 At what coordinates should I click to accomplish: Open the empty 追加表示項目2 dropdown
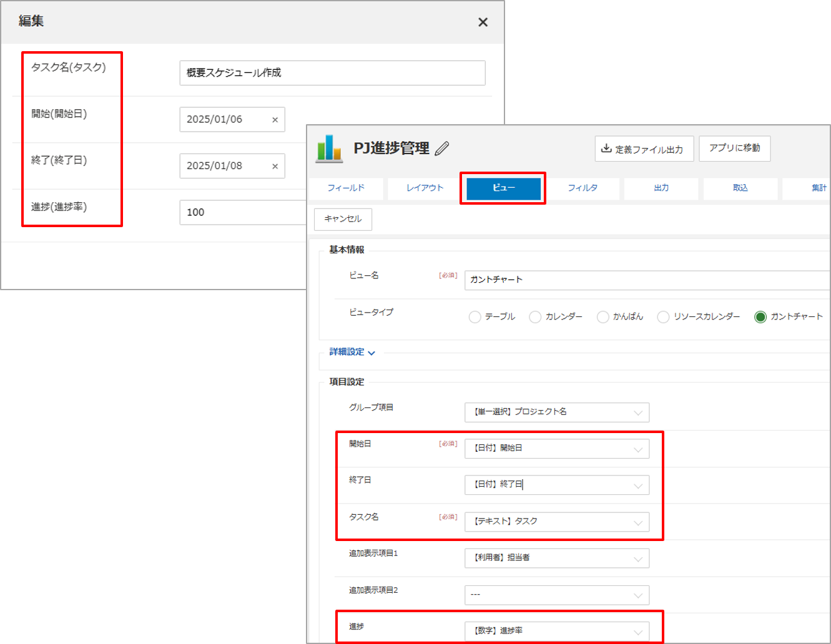click(557, 595)
